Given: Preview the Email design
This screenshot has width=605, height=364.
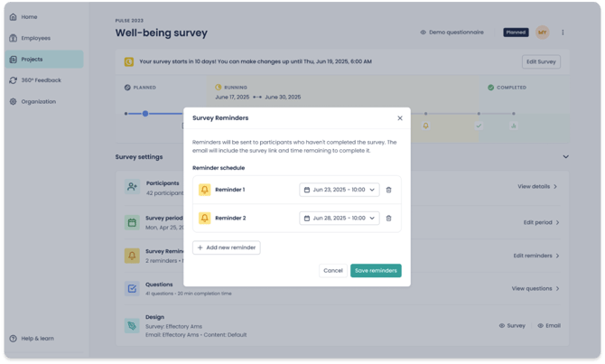Looking at the screenshot, I should (x=549, y=326).
